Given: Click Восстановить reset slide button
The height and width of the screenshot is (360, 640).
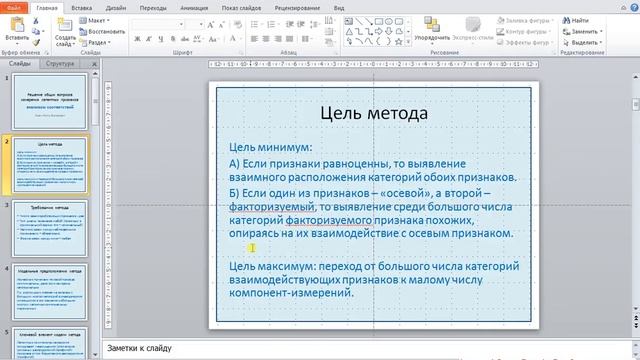Looking at the screenshot, I should [x=102, y=31].
